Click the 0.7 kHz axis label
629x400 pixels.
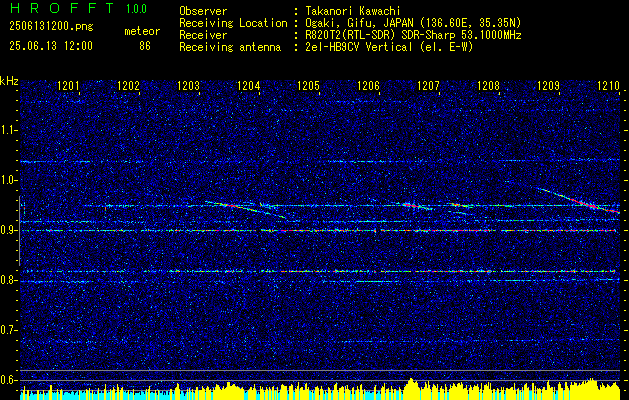8,330
